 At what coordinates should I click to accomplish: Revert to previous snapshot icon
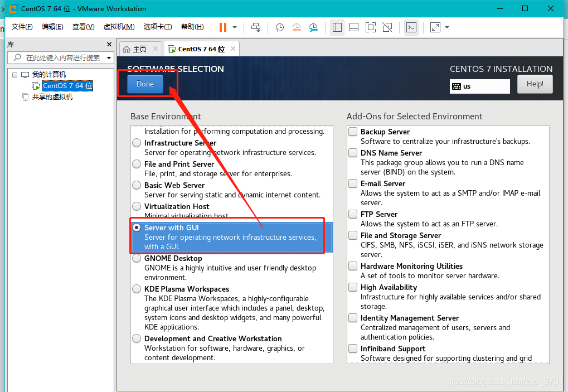297,27
